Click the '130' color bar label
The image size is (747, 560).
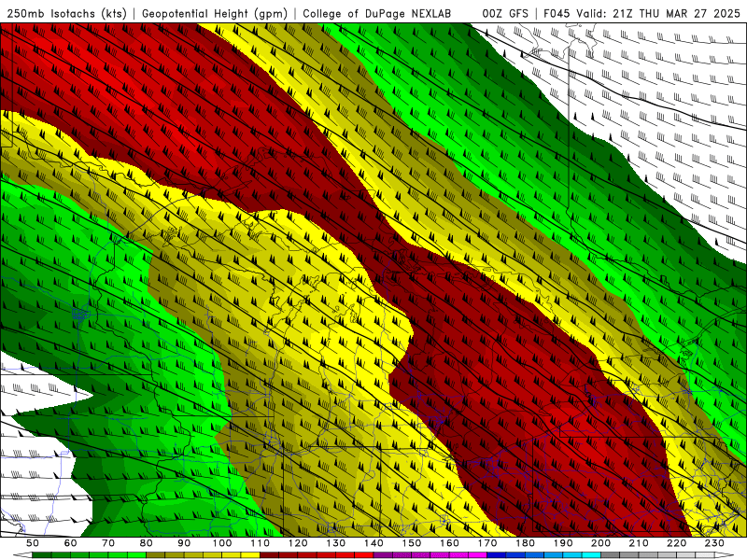[x=336, y=543]
